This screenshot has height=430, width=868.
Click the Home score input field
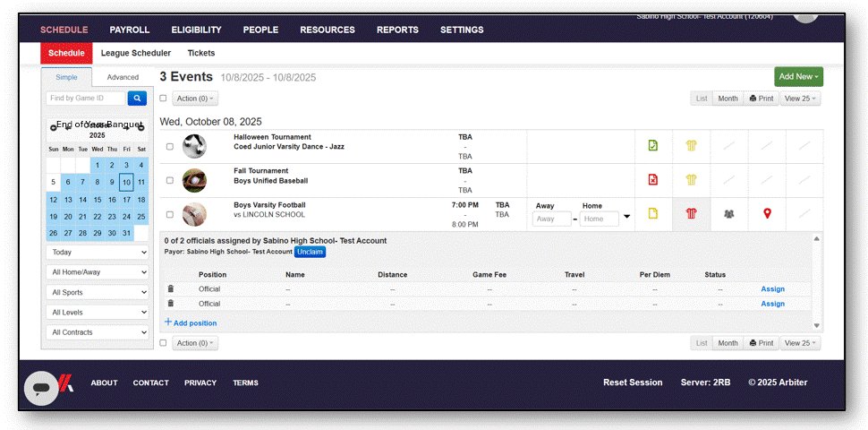pyautogui.click(x=599, y=219)
